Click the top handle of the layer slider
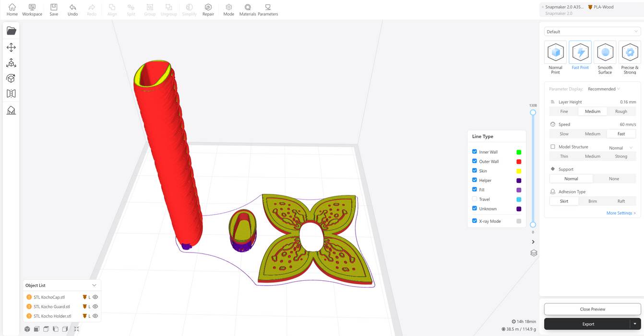This screenshot has height=336, width=644. tap(533, 112)
